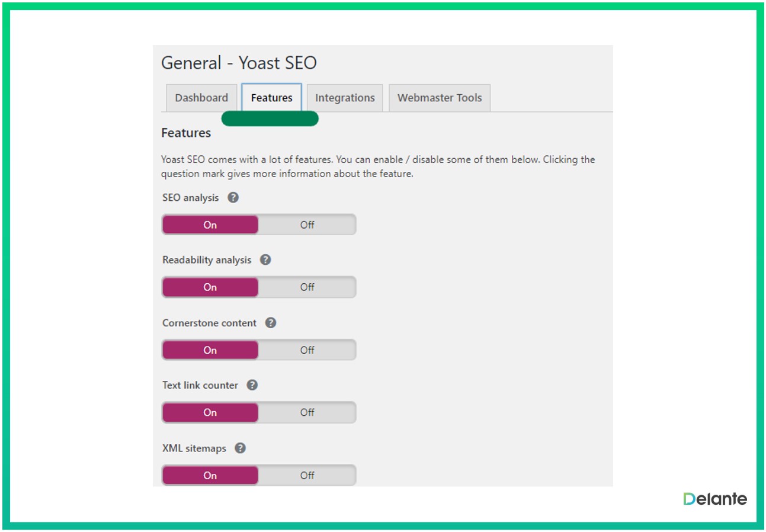Click the 'Readability analysis' label

(x=207, y=260)
